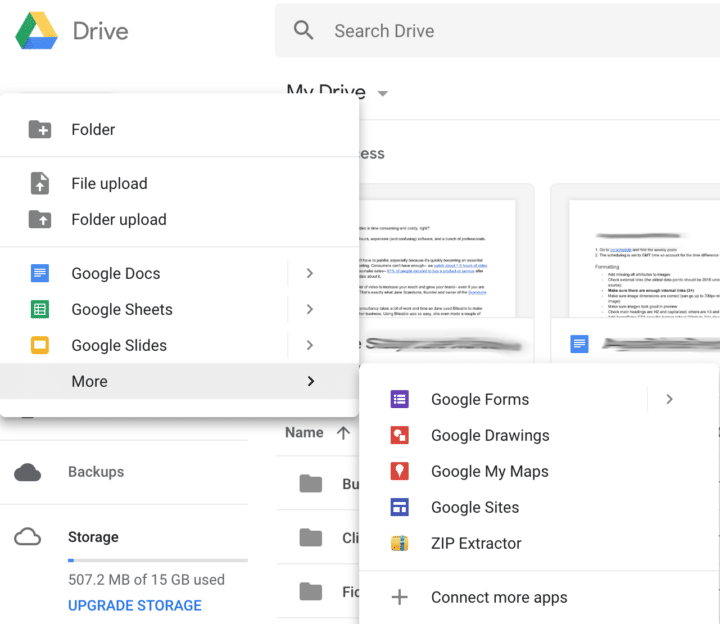Choose Google Sites from the submenu
Screen dimensions: 720x624
click(539, 507)
